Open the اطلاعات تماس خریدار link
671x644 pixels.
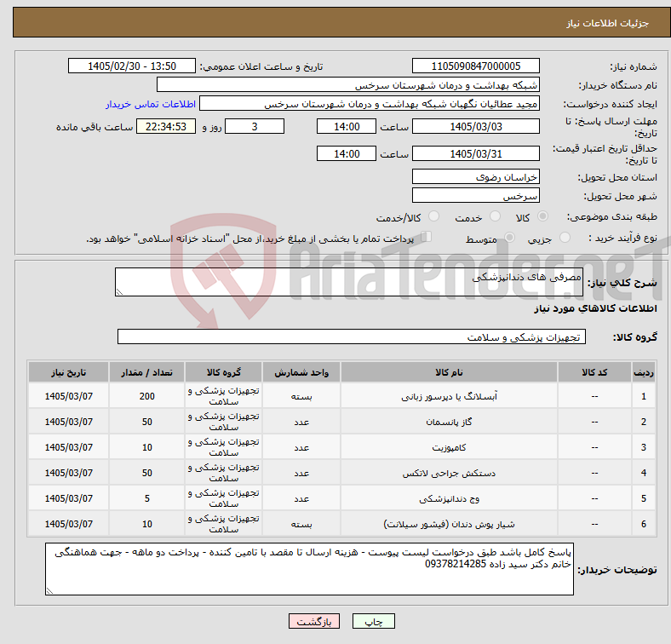click(151, 104)
